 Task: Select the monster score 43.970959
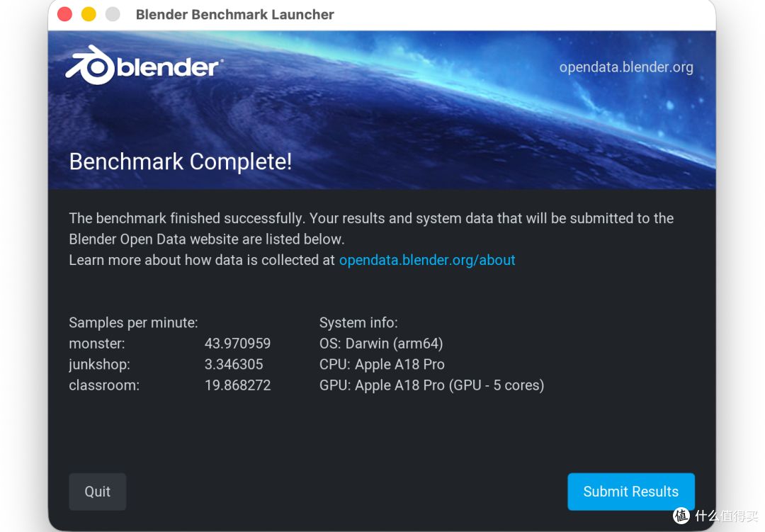(237, 344)
